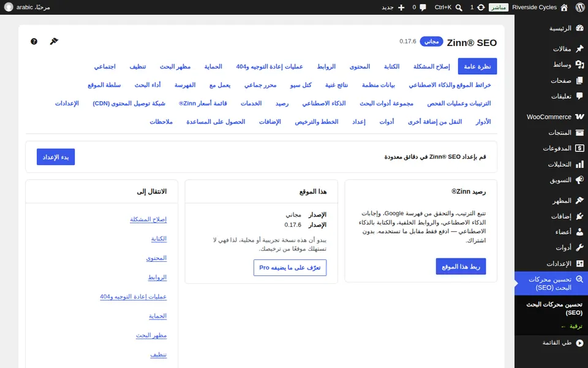Click the مجاني badge next to Zinn® SEO
The height and width of the screenshot is (368, 588).
coord(431,41)
